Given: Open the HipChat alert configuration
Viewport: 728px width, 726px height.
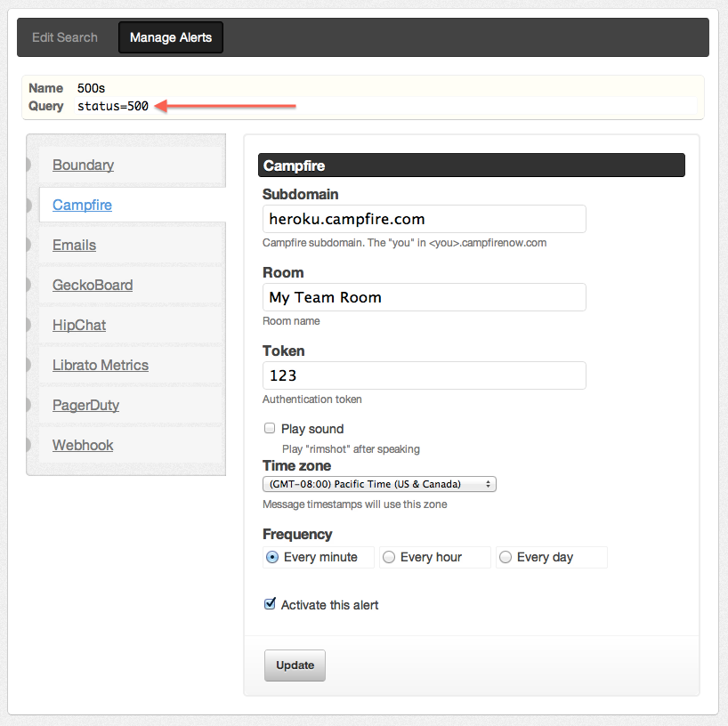Looking at the screenshot, I should click(x=79, y=325).
